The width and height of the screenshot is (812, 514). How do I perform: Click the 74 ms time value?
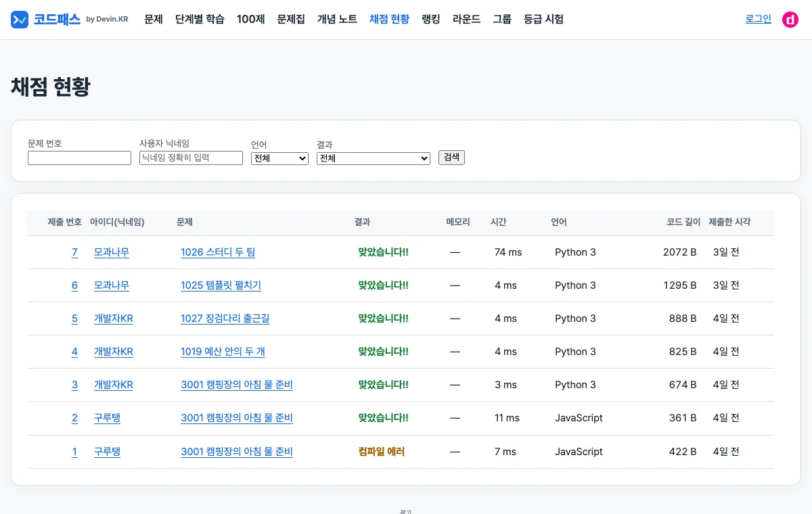pyautogui.click(x=508, y=252)
